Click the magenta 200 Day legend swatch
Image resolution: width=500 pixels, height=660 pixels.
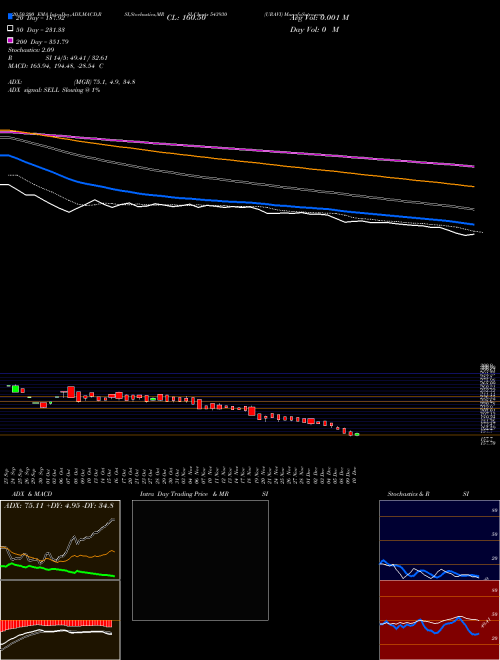(x=10, y=40)
